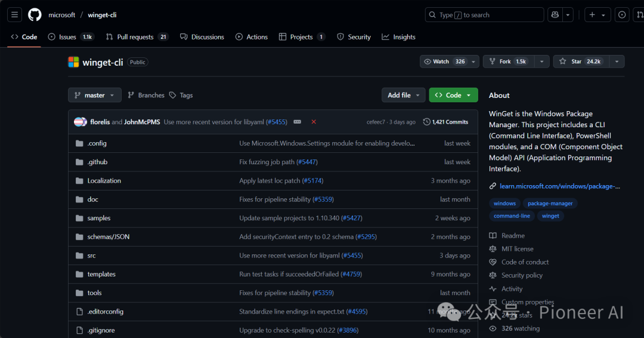Expand the Watch options dropdown arrow
644x338 pixels.
pyautogui.click(x=473, y=62)
